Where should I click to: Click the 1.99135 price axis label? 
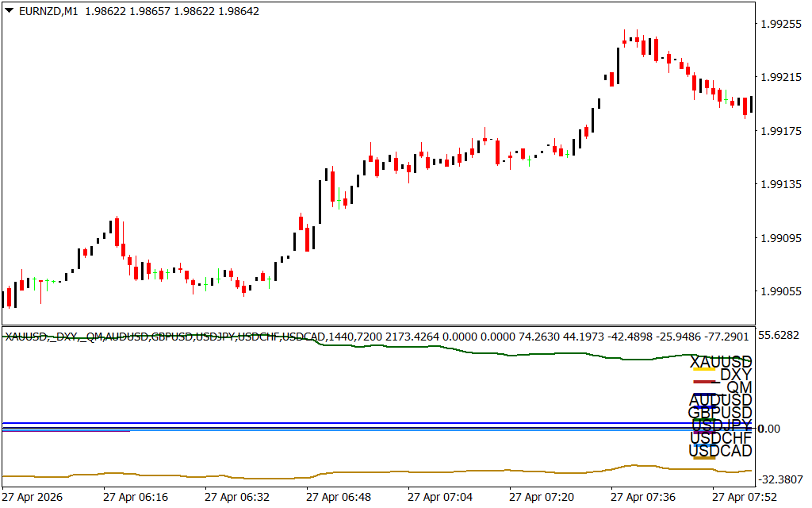pos(780,184)
